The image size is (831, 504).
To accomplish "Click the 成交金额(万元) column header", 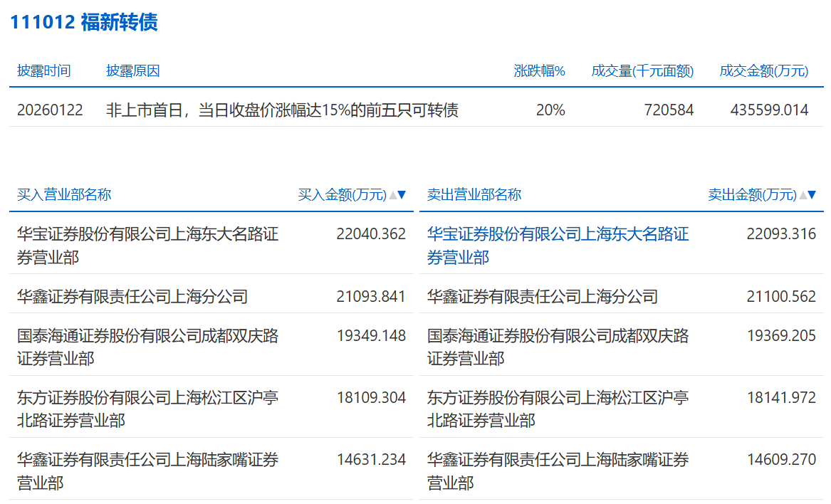I will 764,71.
